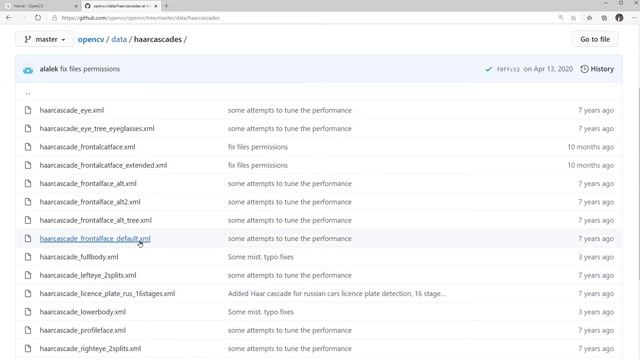Screen dimensions: 640x360
Task: Open the opencv breadcrumb link
Action: click(91, 39)
